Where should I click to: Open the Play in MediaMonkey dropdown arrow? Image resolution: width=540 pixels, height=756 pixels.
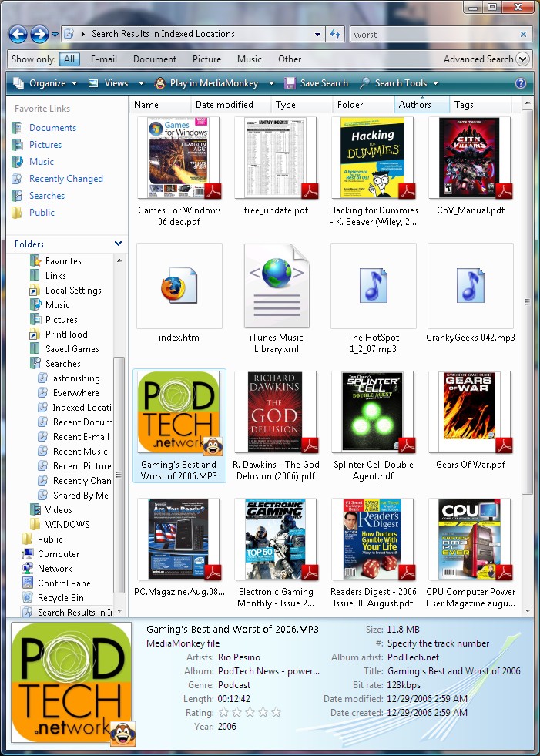[271, 83]
